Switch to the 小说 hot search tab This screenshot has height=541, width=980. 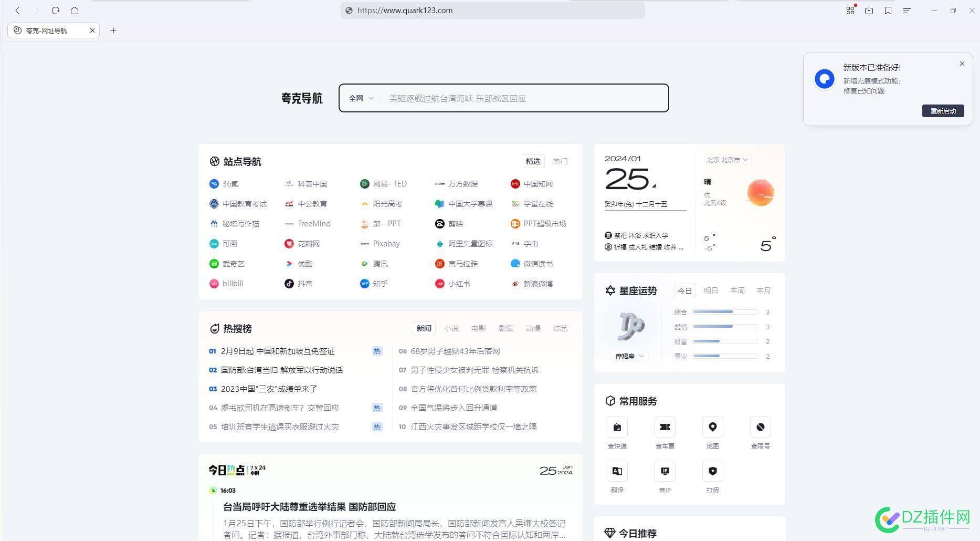pos(451,328)
